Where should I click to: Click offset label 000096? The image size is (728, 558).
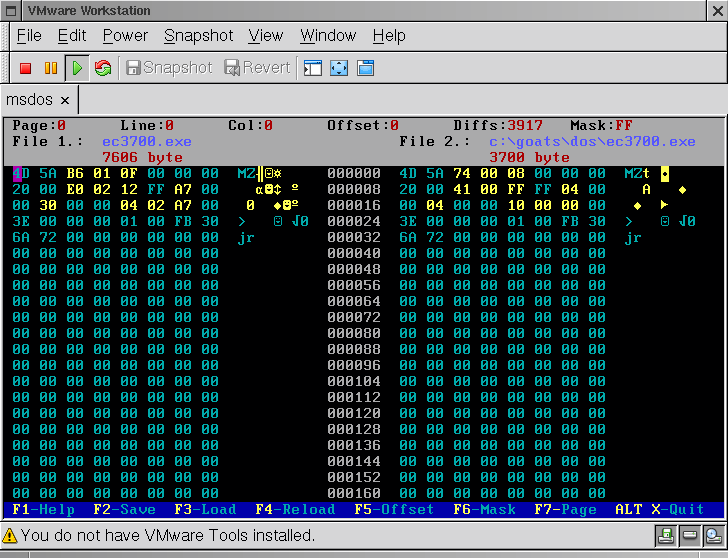354,365
